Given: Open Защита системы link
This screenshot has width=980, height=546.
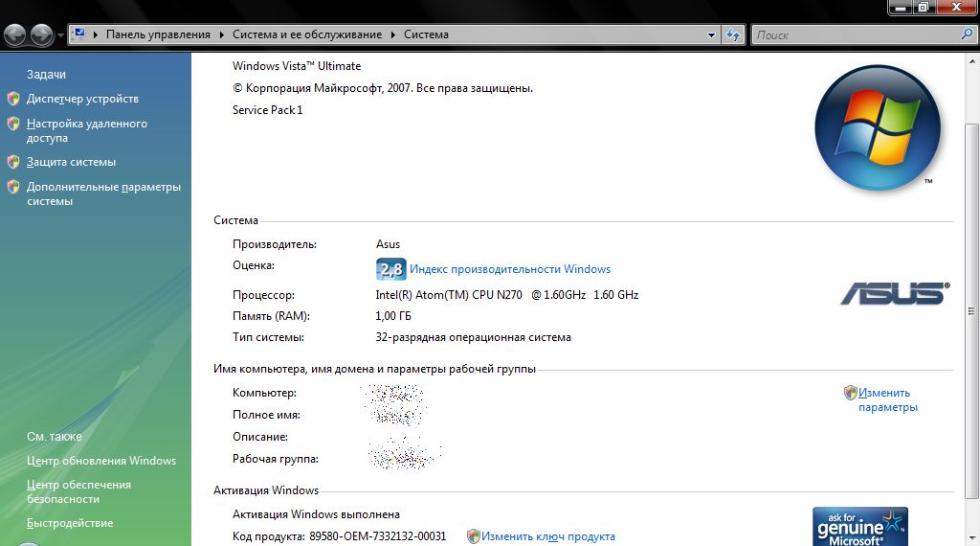Looking at the screenshot, I should [71, 162].
